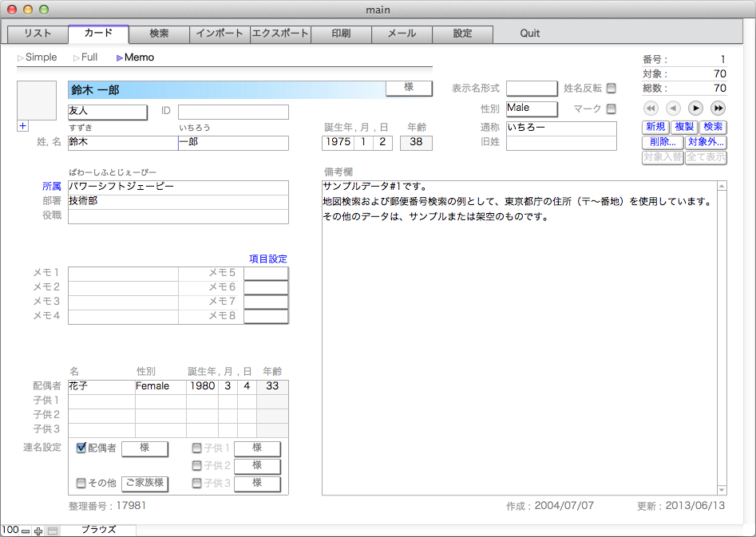Open the 項目設定 link
The height and width of the screenshot is (537, 756).
click(267, 259)
